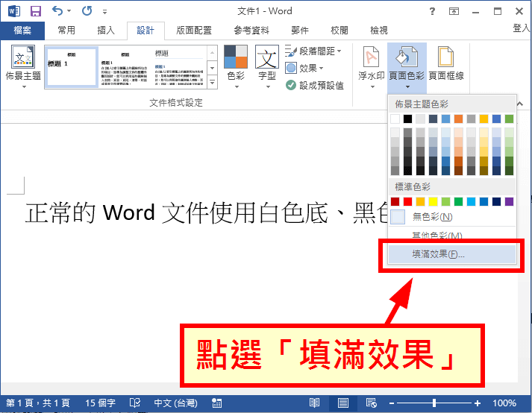Pick dark red standard color swatch

point(395,201)
